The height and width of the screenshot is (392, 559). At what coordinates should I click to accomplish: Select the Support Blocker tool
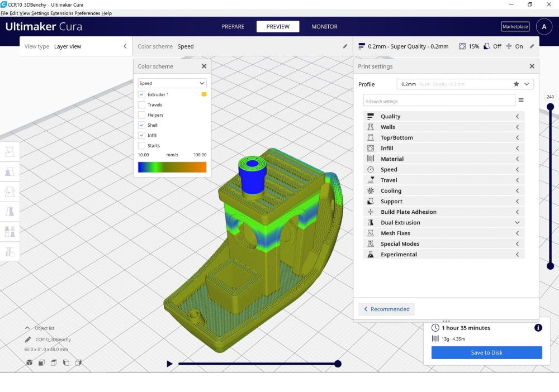(10, 251)
